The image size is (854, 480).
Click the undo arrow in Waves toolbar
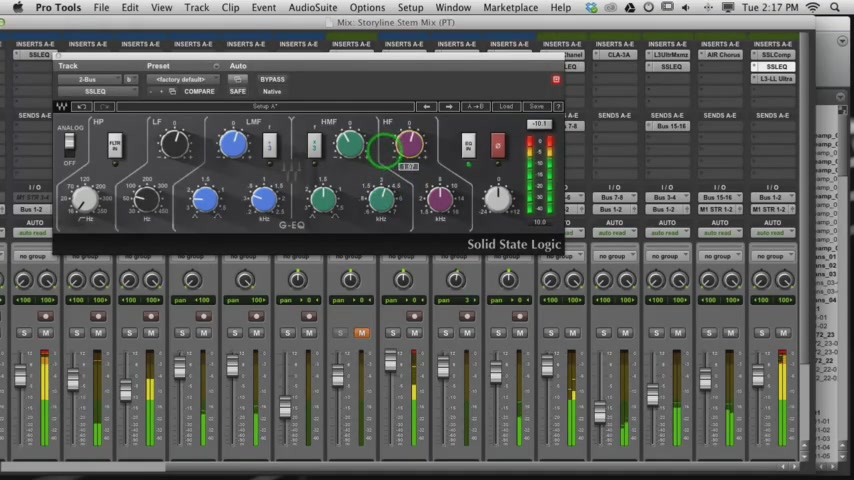point(82,106)
